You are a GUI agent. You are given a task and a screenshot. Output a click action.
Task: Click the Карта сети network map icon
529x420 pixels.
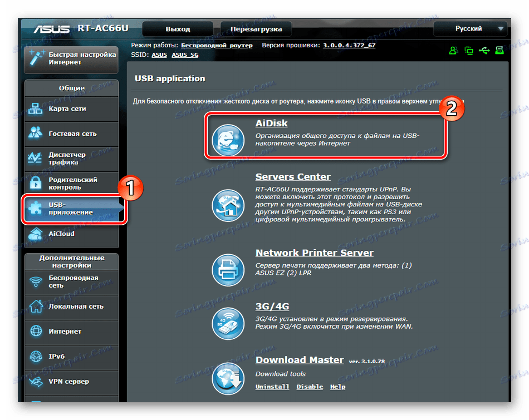pyautogui.click(x=36, y=108)
